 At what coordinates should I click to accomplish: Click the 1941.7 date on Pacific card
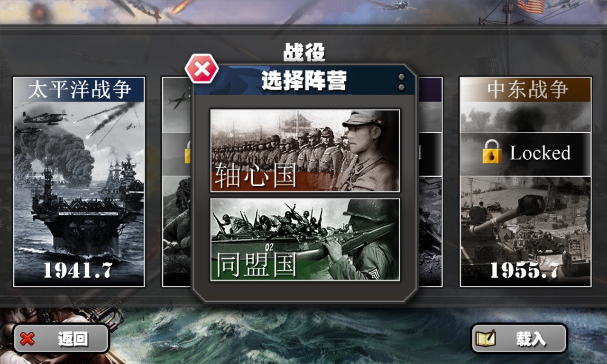pos(78,270)
